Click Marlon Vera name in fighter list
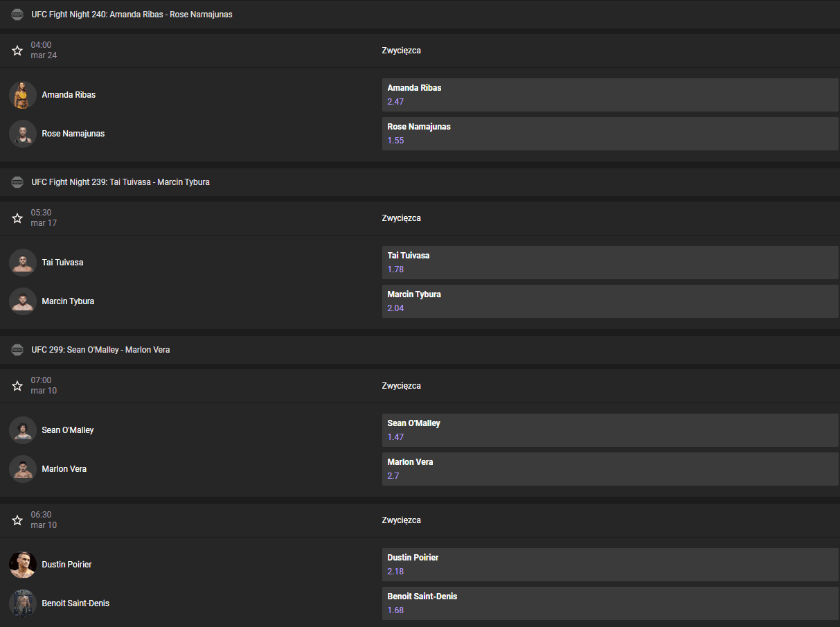 click(x=64, y=469)
